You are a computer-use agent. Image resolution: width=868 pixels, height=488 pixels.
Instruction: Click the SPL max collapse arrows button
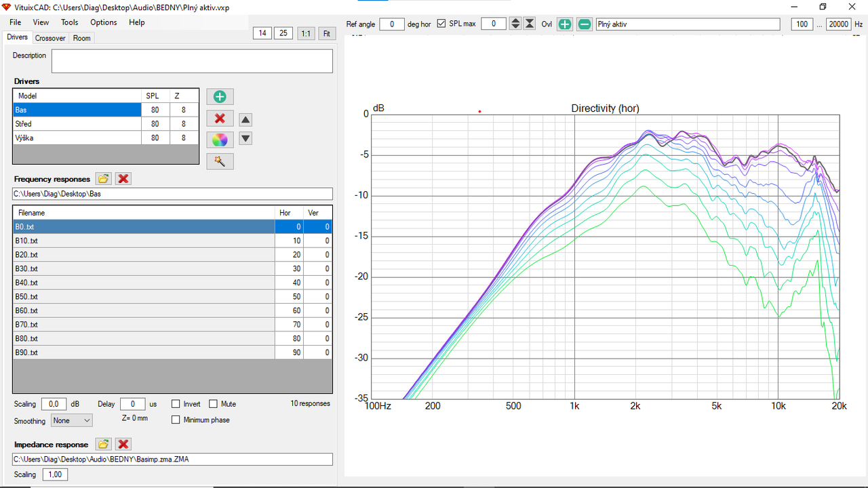530,24
